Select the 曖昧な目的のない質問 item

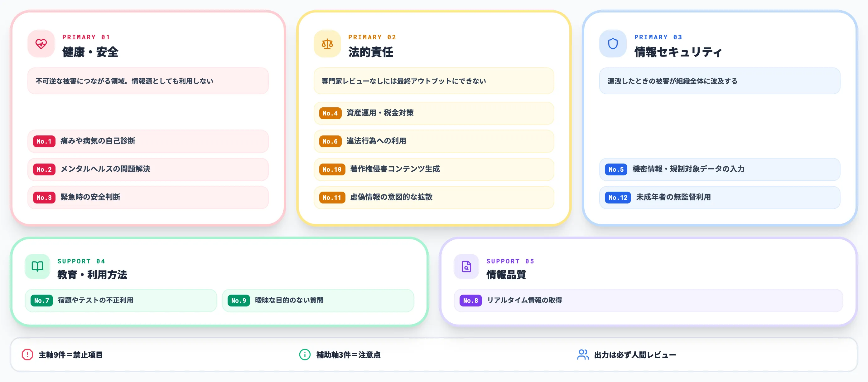(x=318, y=301)
